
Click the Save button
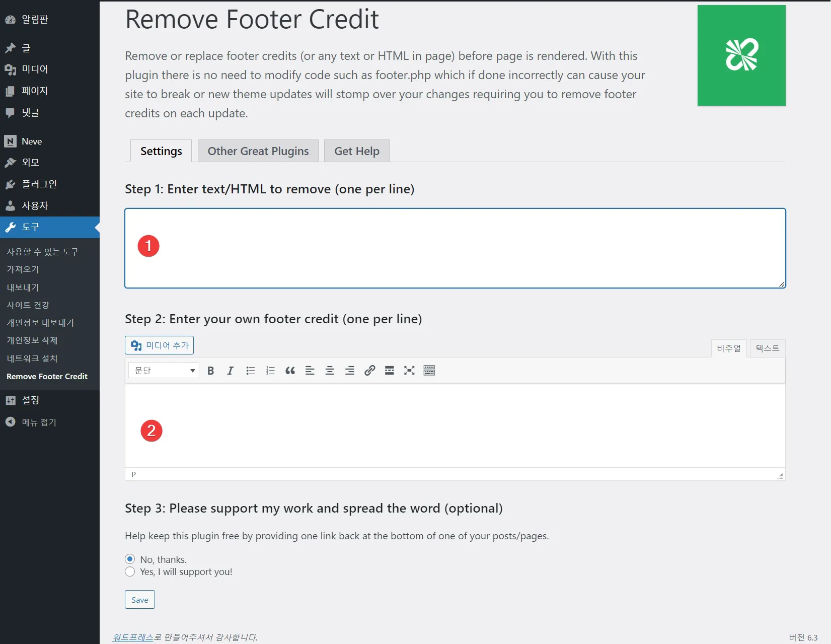[140, 600]
